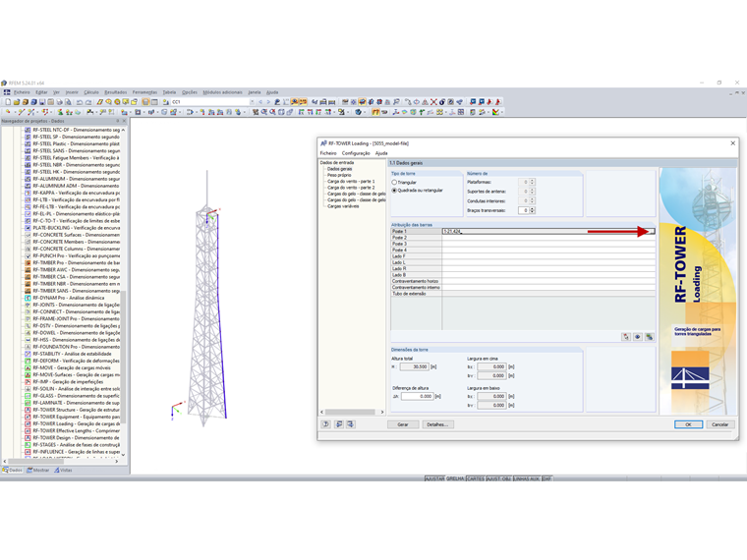
Task: Select RF-STABILITY module in navigator
Action: (x=72, y=354)
